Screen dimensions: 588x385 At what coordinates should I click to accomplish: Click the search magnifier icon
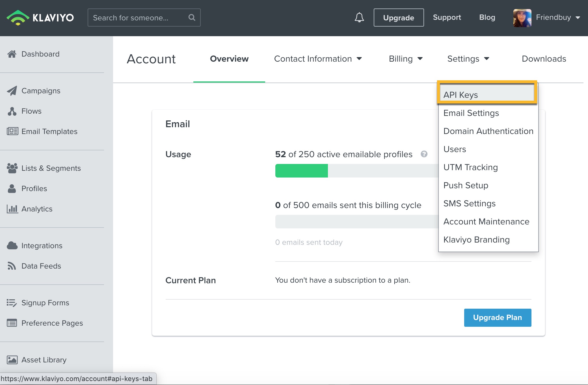click(x=192, y=18)
